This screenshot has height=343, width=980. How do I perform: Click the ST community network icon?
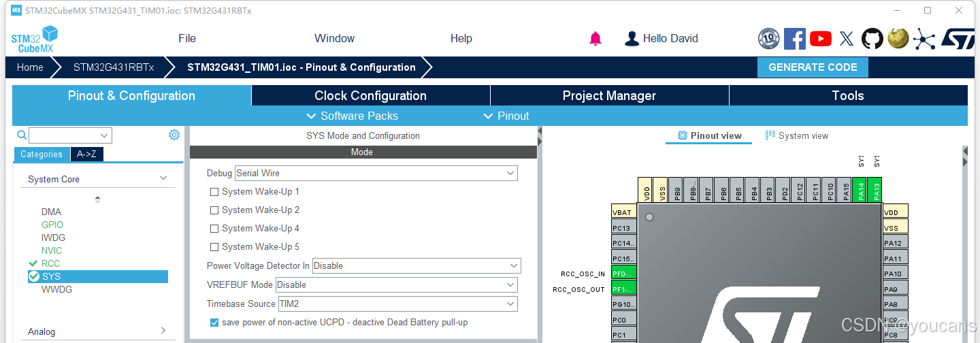point(924,39)
